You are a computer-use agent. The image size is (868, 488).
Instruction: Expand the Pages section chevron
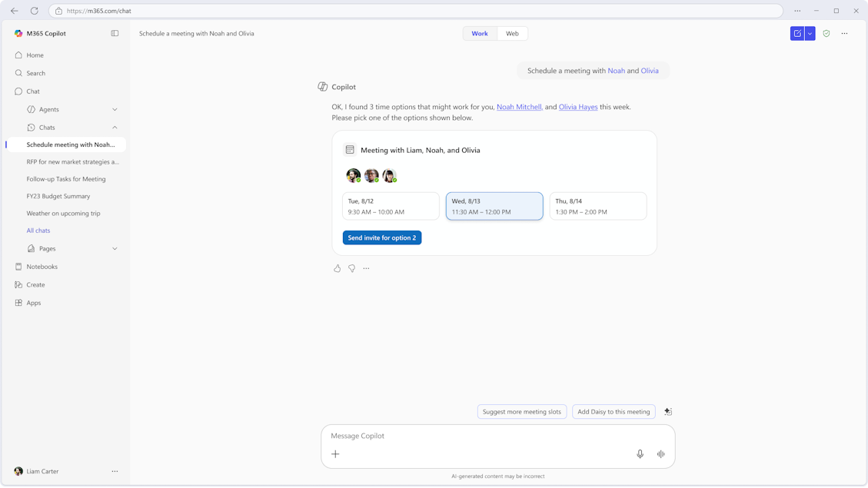[x=115, y=249]
